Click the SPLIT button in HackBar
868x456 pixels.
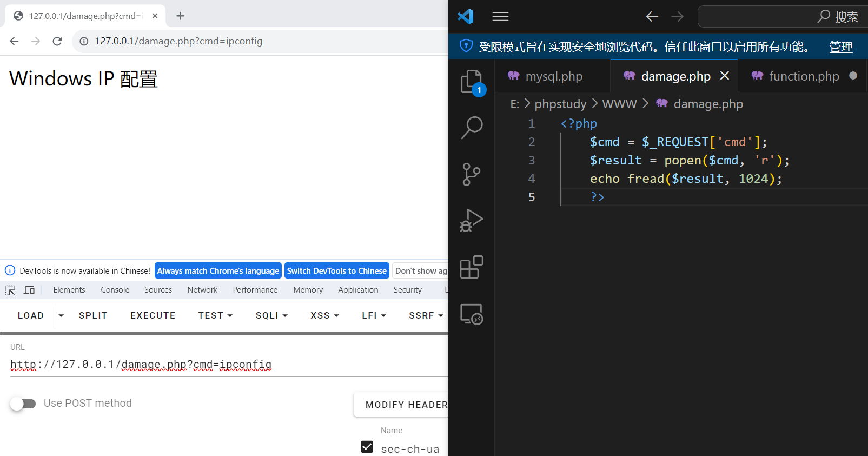(x=93, y=315)
